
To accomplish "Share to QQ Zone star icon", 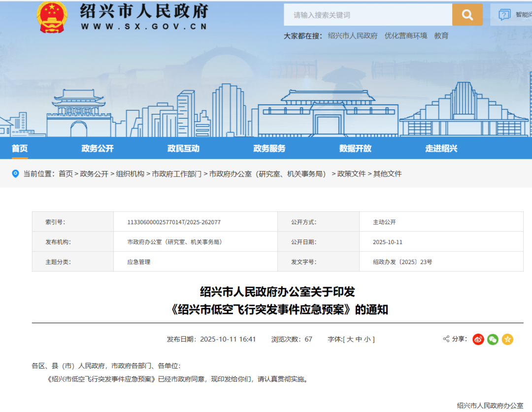I will [507, 339].
